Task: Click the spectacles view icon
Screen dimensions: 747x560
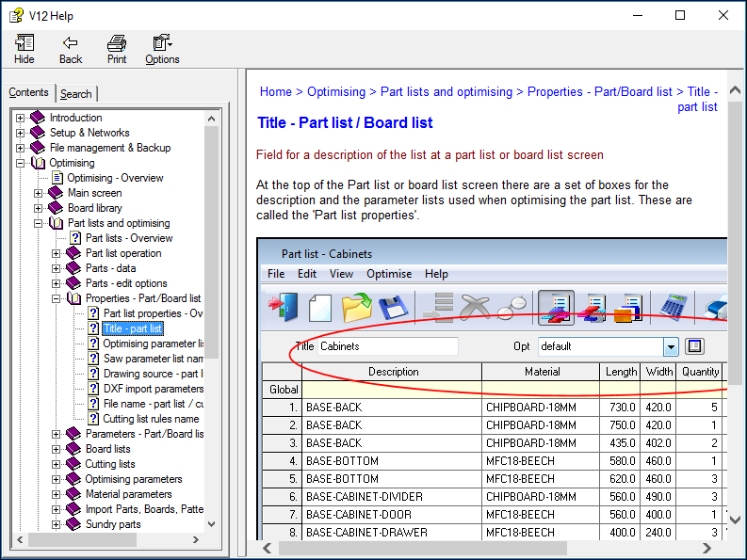Action: point(512,308)
